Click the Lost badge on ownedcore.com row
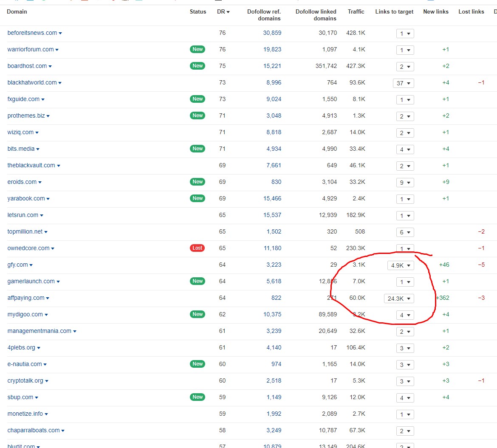The image size is (497, 448). [197, 248]
